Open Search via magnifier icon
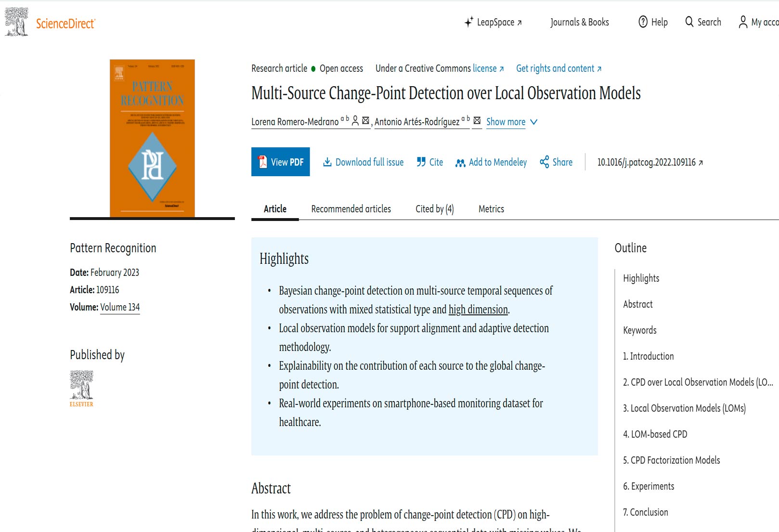The image size is (779, 532). pyautogui.click(x=689, y=22)
